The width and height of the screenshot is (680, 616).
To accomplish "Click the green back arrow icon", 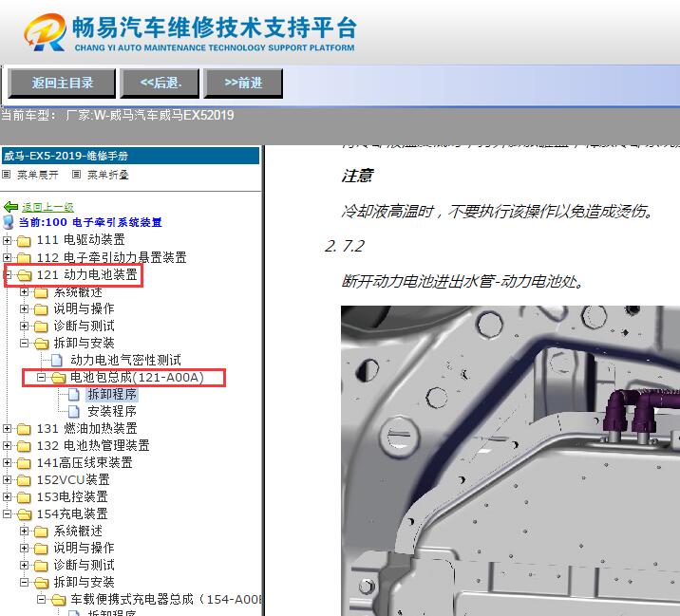I will [x=10, y=207].
